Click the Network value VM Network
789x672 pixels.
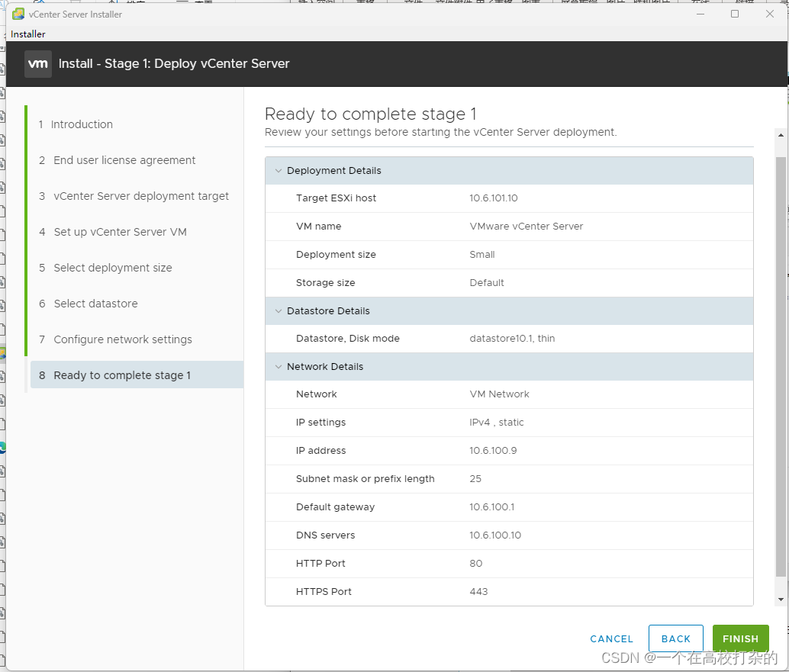[500, 394]
